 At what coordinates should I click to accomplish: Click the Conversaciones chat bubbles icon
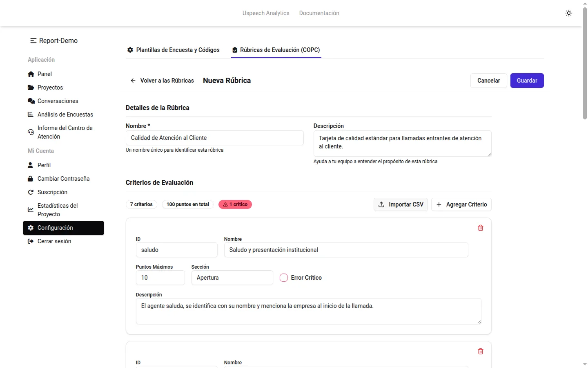(x=31, y=101)
